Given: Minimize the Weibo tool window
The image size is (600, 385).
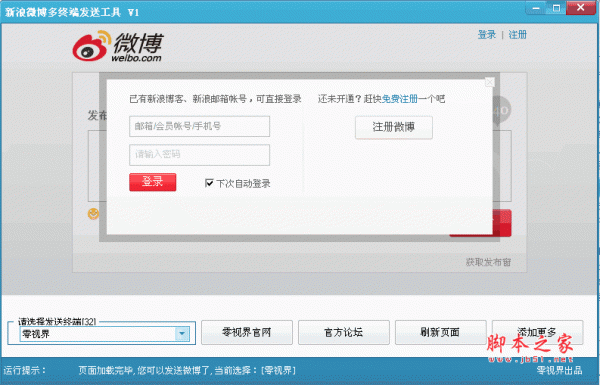Looking at the screenshot, I should coord(536,8).
